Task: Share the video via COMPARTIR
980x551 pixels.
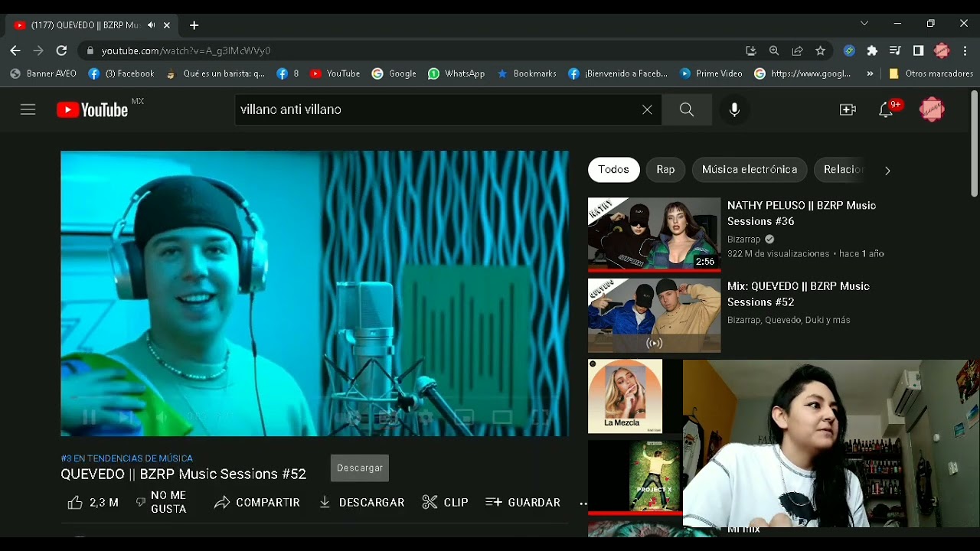Action: point(257,502)
